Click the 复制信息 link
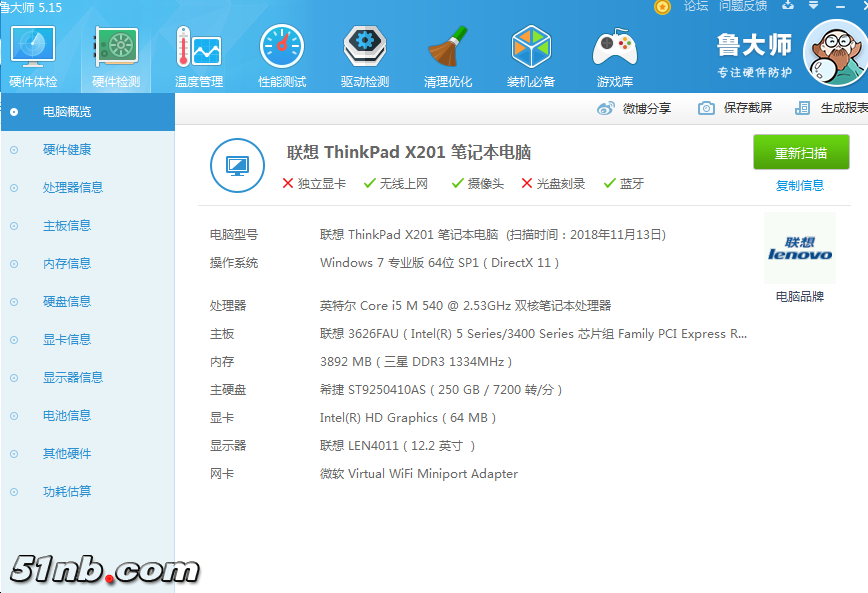This screenshot has width=868, height=593. coord(800,185)
